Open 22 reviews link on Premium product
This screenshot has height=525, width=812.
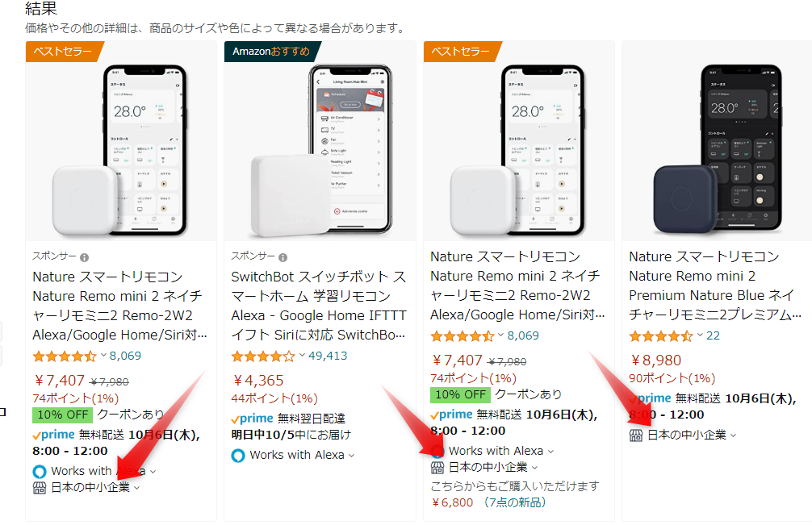713,335
